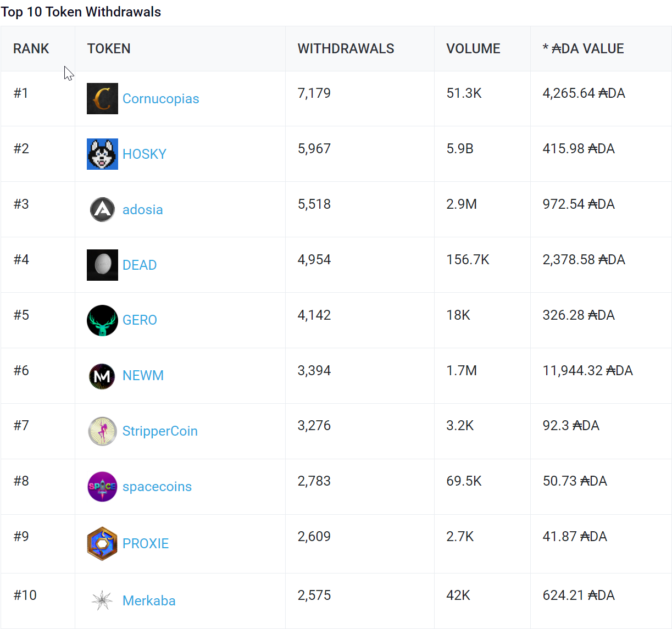Click the withdrawals value 3,394

tap(314, 371)
